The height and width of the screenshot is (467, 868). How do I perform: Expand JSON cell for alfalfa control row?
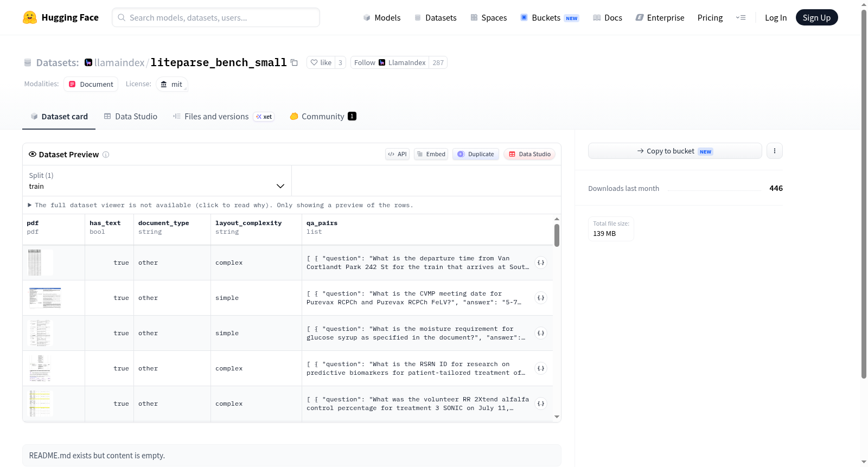541,404
